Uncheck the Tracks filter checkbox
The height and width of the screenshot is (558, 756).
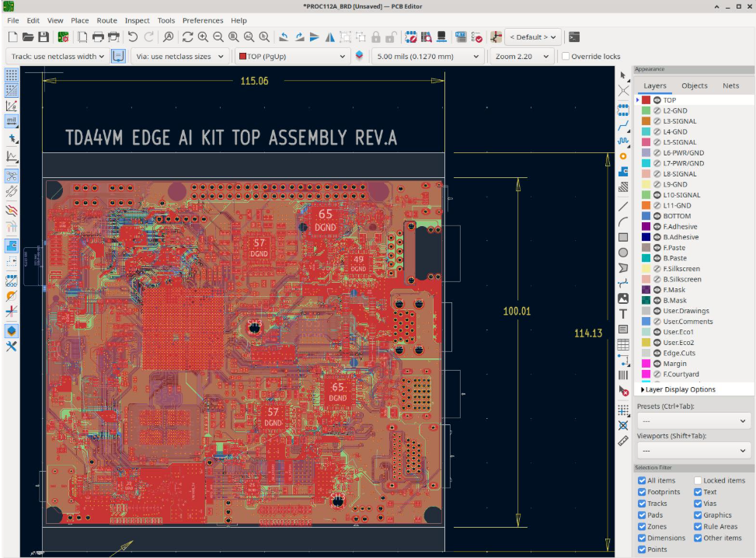pos(642,504)
